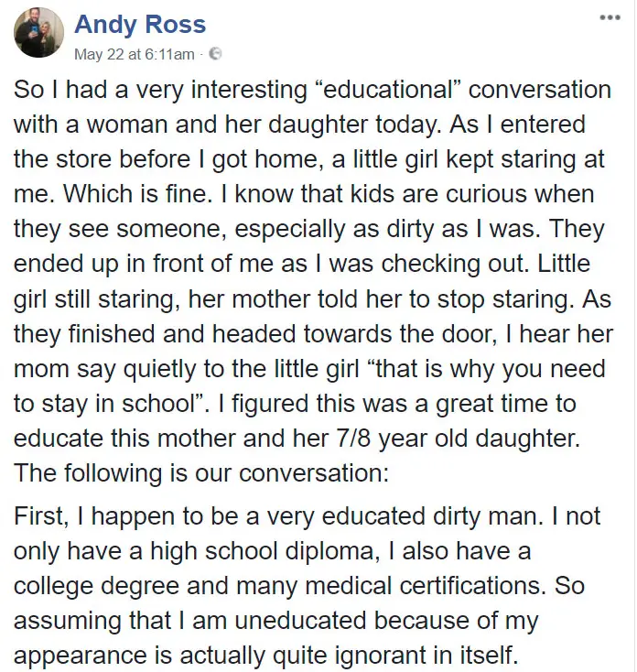The image size is (637, 672).
Task: Click the opening words "So I had a very interesting"
Action: (x=161, y=90)
